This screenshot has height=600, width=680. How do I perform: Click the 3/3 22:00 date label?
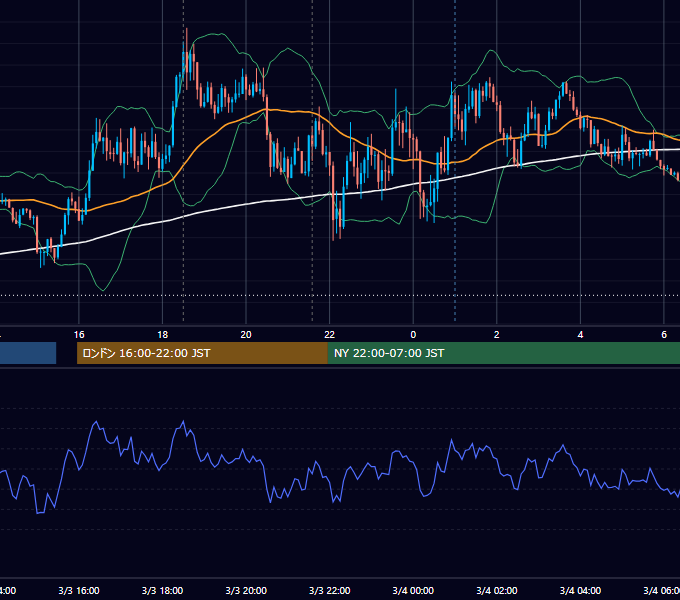330,590
